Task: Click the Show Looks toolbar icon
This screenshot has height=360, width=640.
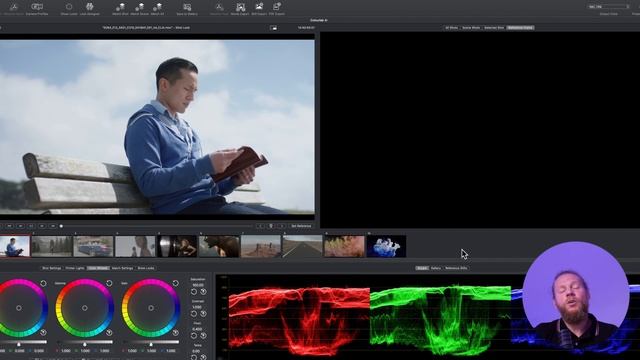Action: [69, 7]
